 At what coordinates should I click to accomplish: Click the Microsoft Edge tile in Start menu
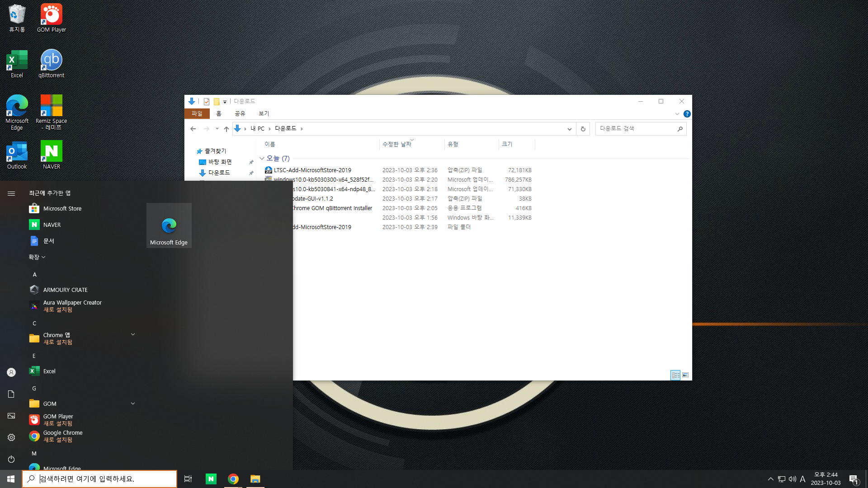point(169,225)
